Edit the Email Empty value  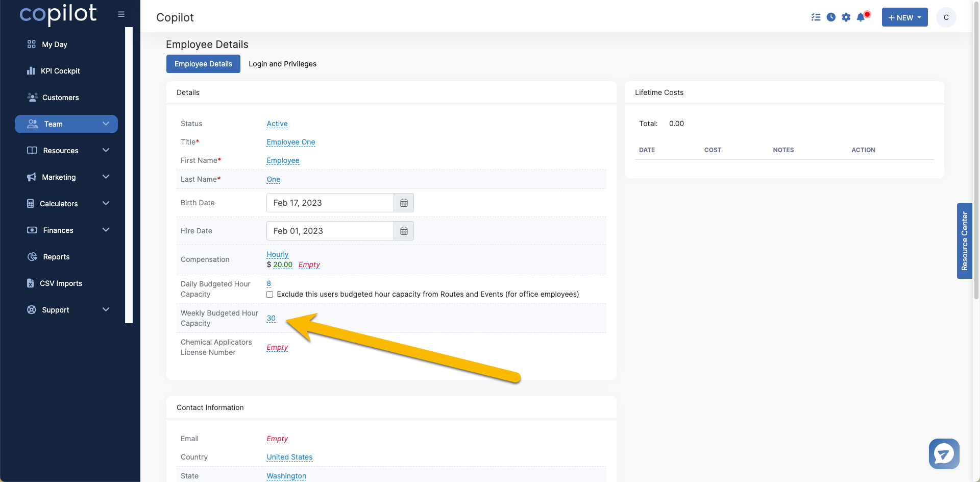[x=277, y=439]
